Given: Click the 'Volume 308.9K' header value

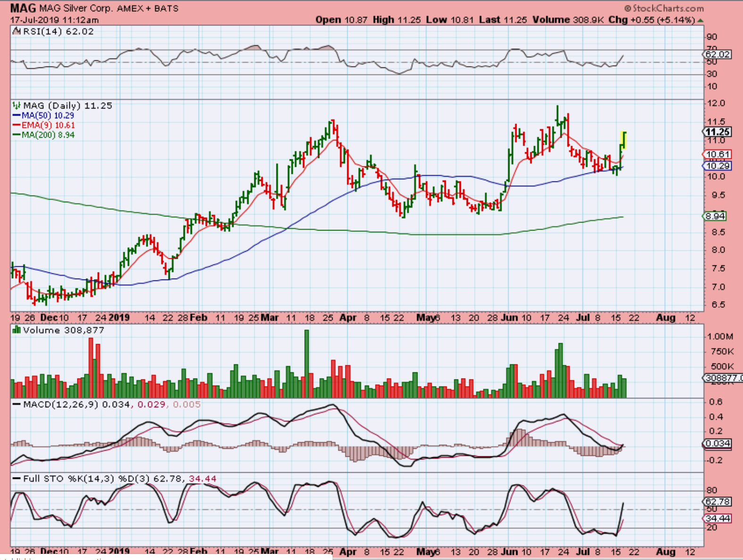Looking at the screenshot, I should pyautogui.click(x=568, y=20).
